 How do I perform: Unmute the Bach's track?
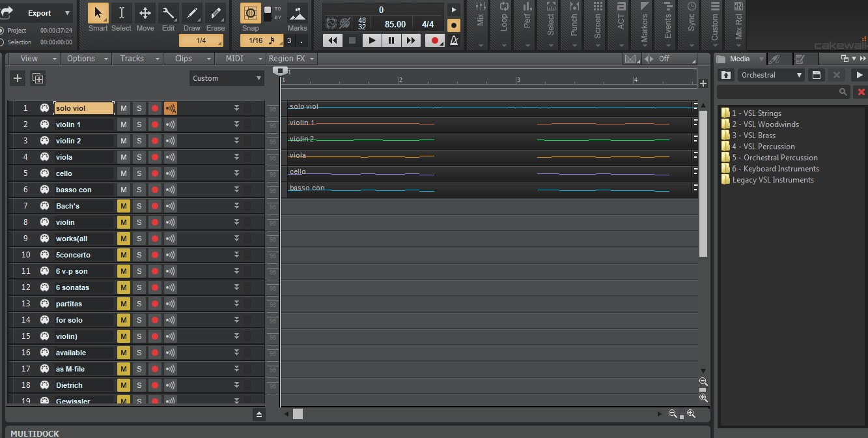click(x=124, y=206)
